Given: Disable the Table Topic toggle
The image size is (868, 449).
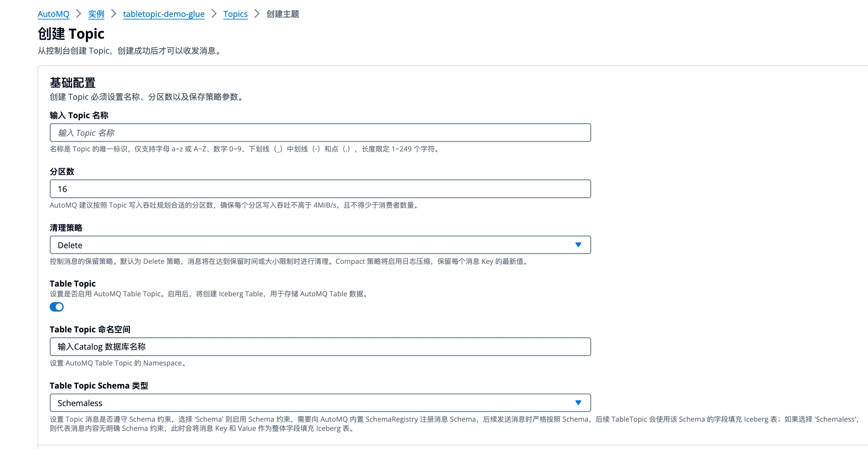Looking at the screenshot, I should pos(57,307).
